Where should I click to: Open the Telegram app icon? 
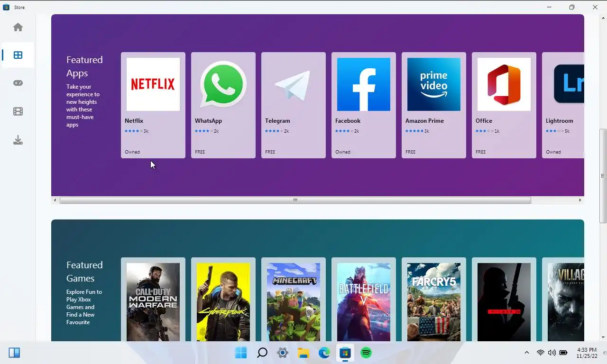pos(294,84)
